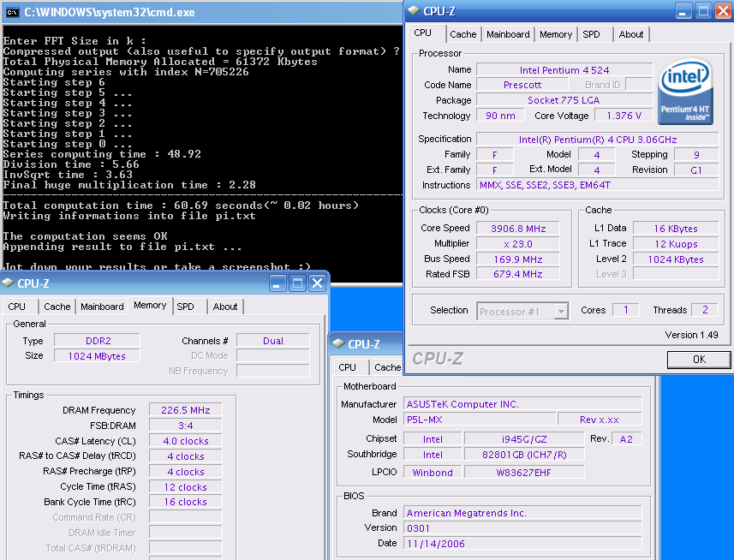
Task: Click the Technology value '90 nm'
Action: (500, 116)
